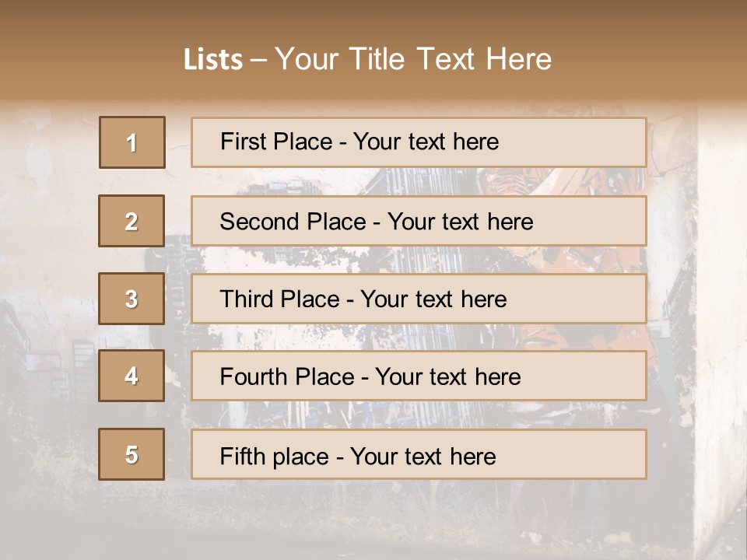The height and width of the screenshot is (560, 747).
Task: Click 'Your text here' in First Place bar
Action: pos(426,142)
